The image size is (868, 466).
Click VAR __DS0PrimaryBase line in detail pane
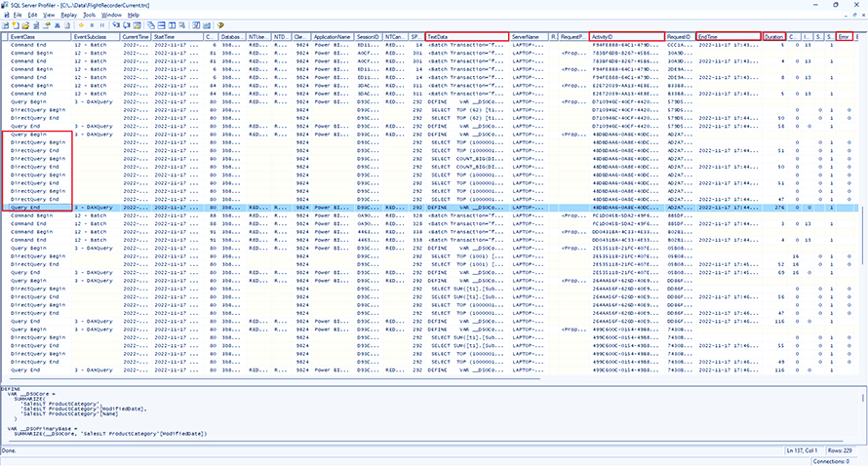pyautogui.click(x=42, y=429)
